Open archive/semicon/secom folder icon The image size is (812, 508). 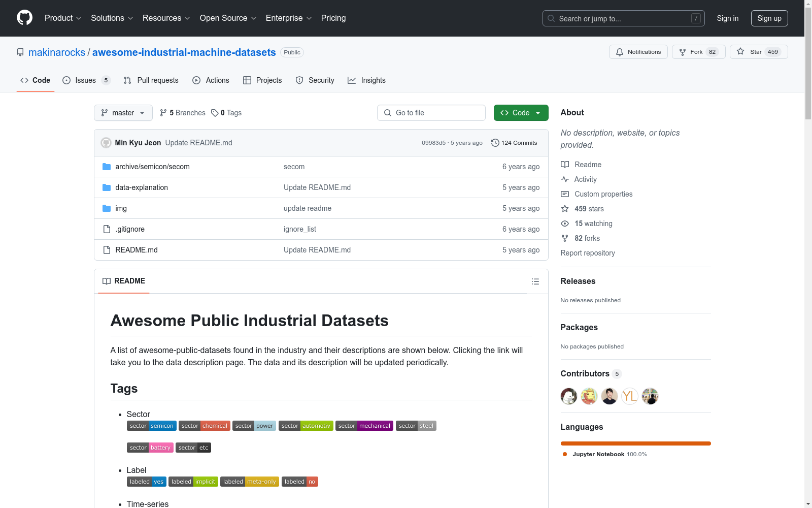pyautogui.click(x=107, y=167)
